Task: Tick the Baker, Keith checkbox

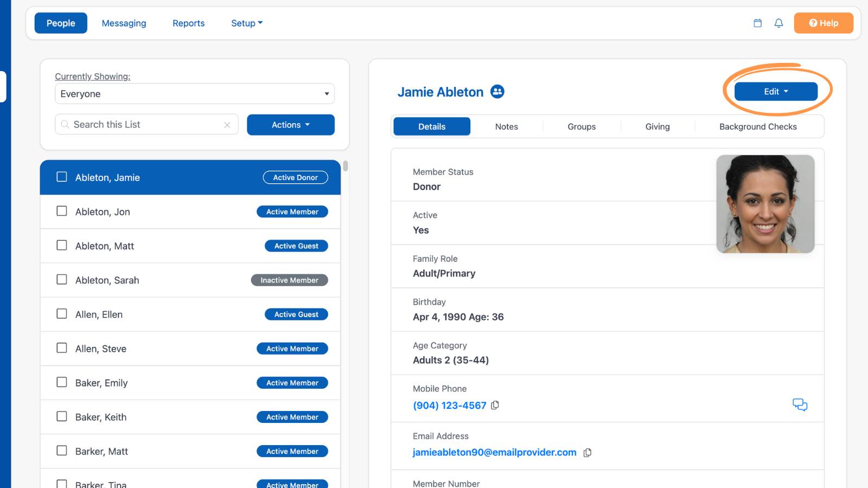Action: pyautogui.click(x=62, y=416)
